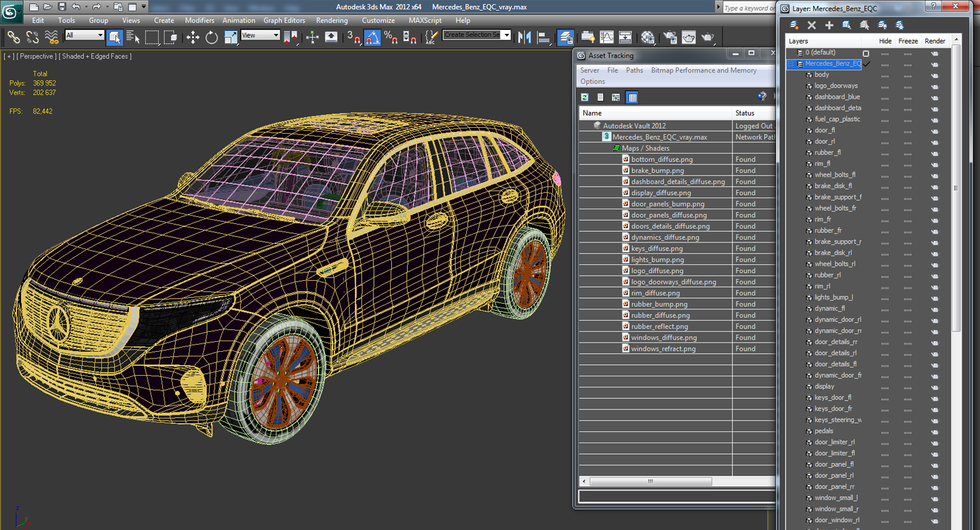980x530 pixels.
Task: Toggle Window/Crossing selection mode
Action: click(x=171, y=37)
